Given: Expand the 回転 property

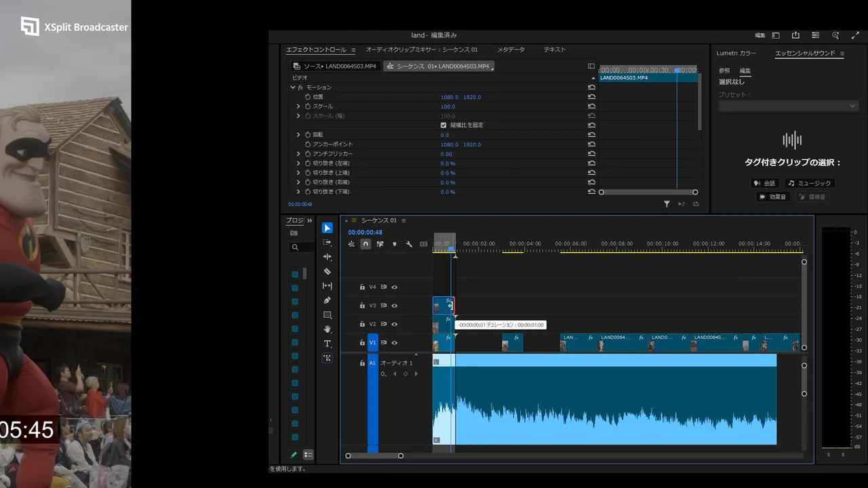Looking at the screenshot, I should (298, 135).
